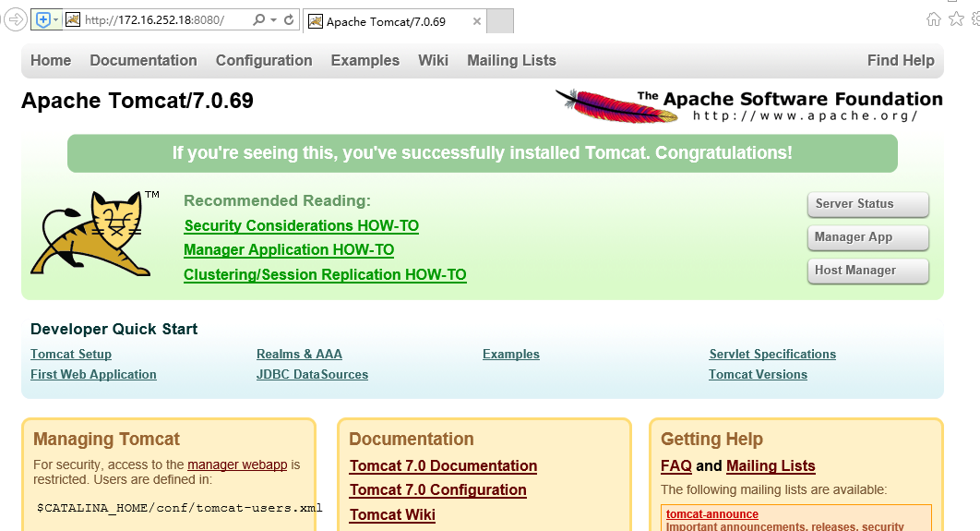Open Mailing Lists in the navigation bar
Screen dimensions: 980x531
(511, 61)
